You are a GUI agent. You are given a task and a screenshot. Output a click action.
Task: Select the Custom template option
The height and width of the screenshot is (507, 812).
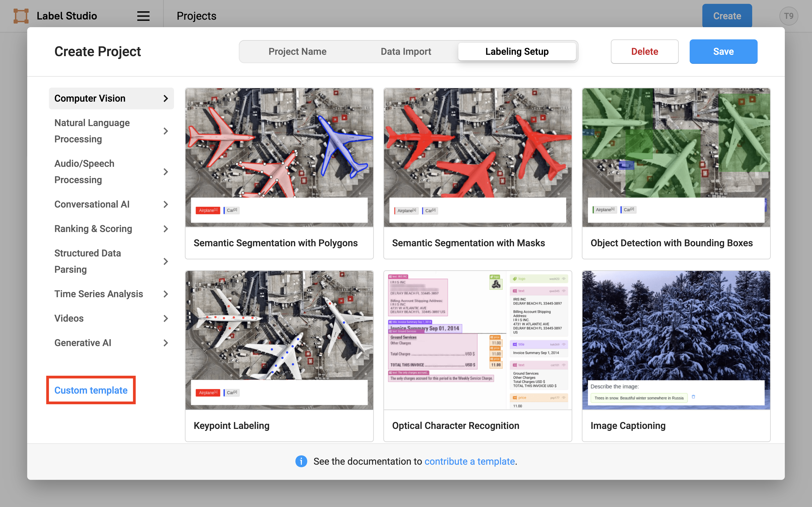click(91, 390)
